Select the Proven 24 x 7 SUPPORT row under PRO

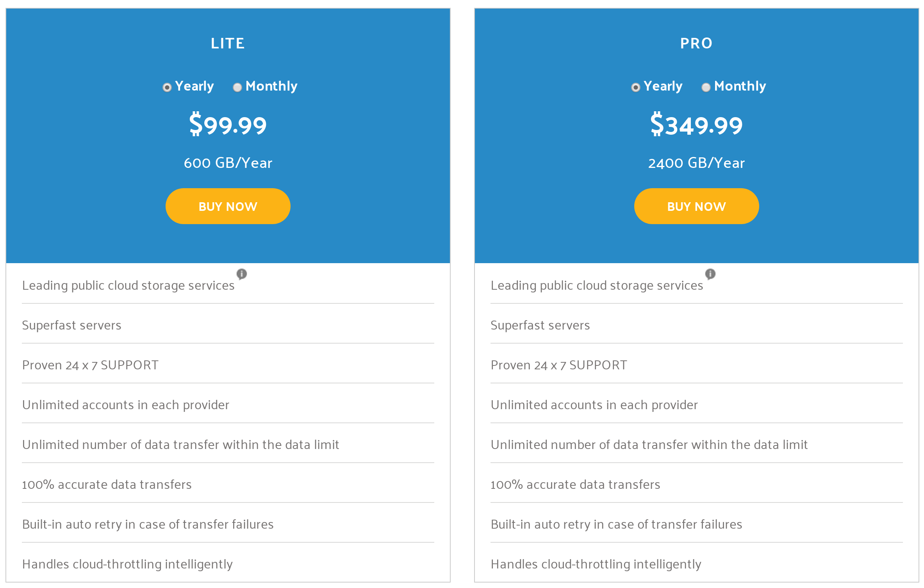559,365
